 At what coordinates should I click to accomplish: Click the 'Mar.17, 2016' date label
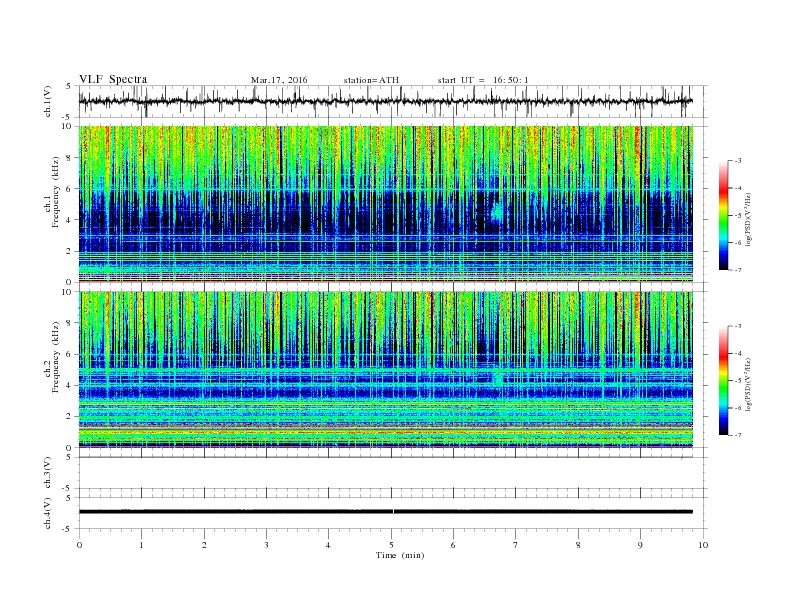(x=279, y=80)
